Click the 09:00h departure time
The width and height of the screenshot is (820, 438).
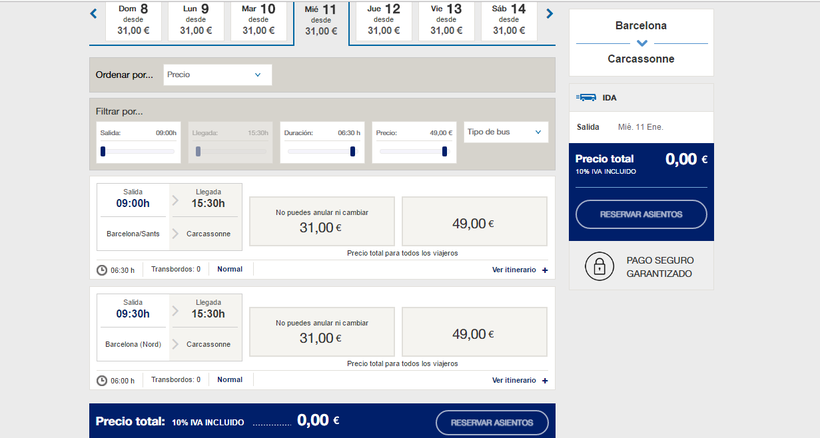click(133, 203)
